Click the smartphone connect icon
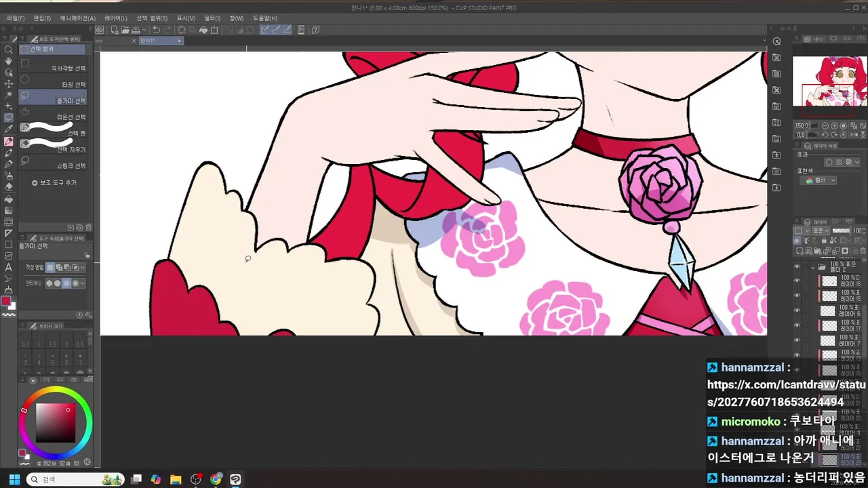 (301, 30)
